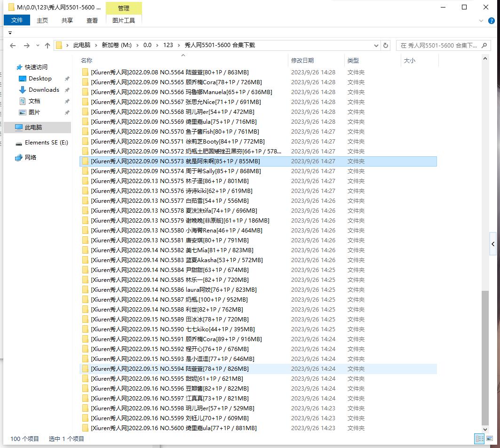
Task: Click 0.0 in the address breadcrumb
Action: click(147, 45)
